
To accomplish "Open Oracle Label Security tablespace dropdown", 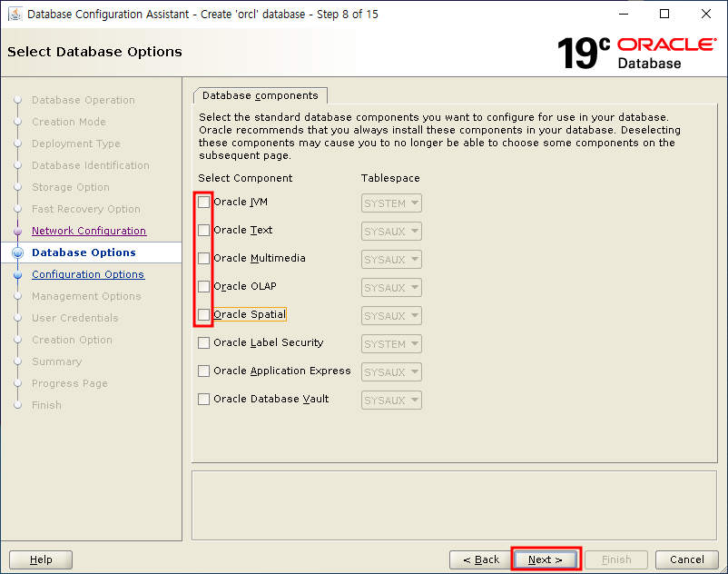I will [x=391, y=344].
